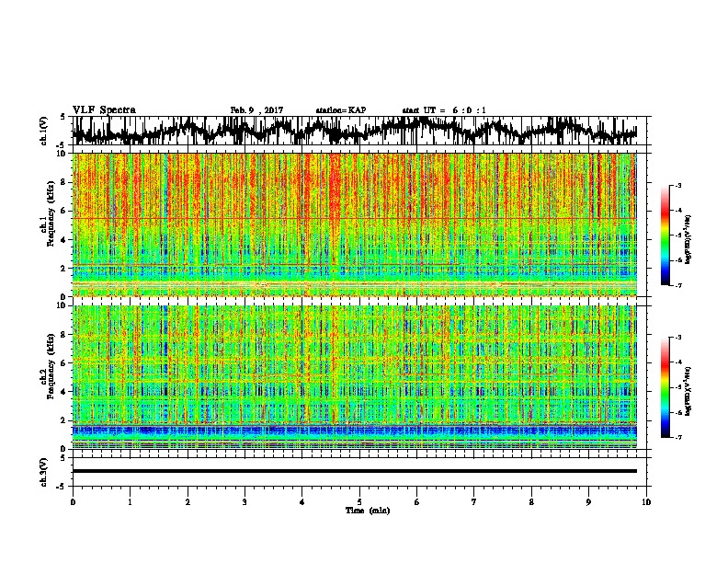Viewport: 728px width, 563px height.
Task: Click the "Time (min)" axis title
Action: [x=368, y=511]
